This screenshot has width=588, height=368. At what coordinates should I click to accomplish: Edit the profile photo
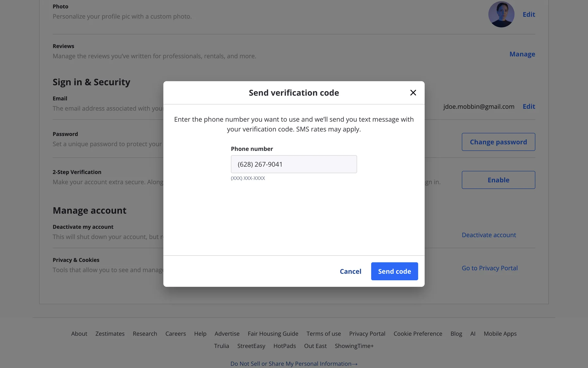(529, 14)
